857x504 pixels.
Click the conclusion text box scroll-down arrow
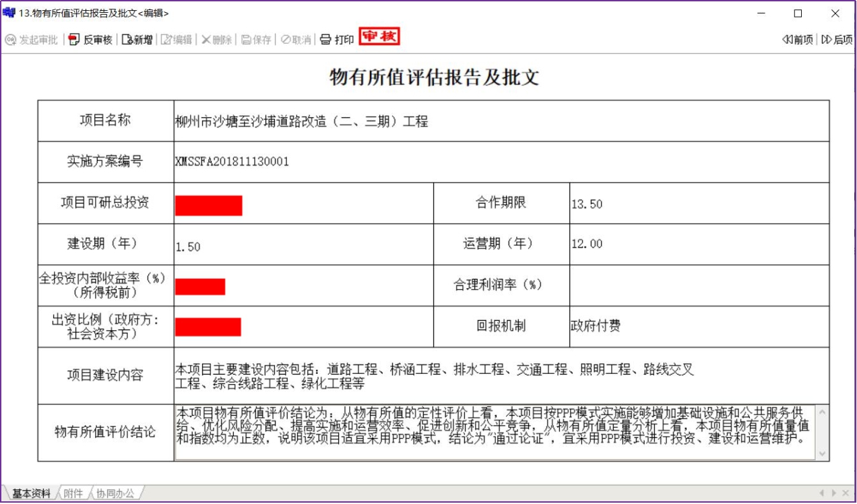(822, 454)
